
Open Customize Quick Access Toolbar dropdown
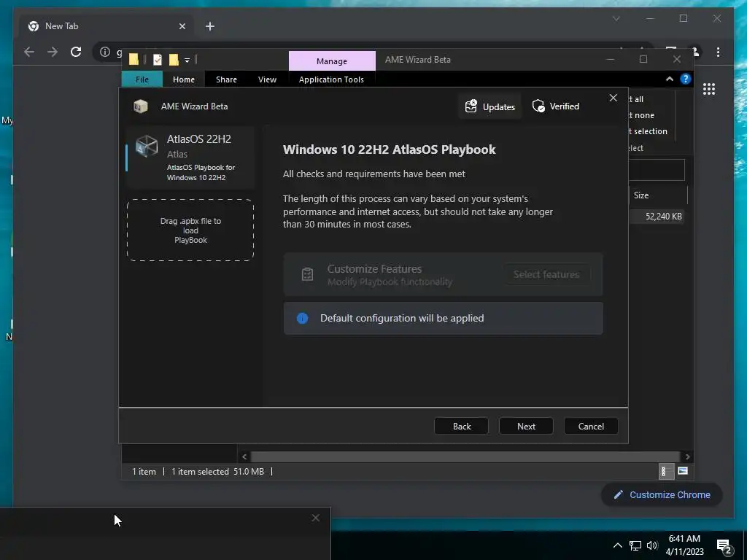pos(187,60)
